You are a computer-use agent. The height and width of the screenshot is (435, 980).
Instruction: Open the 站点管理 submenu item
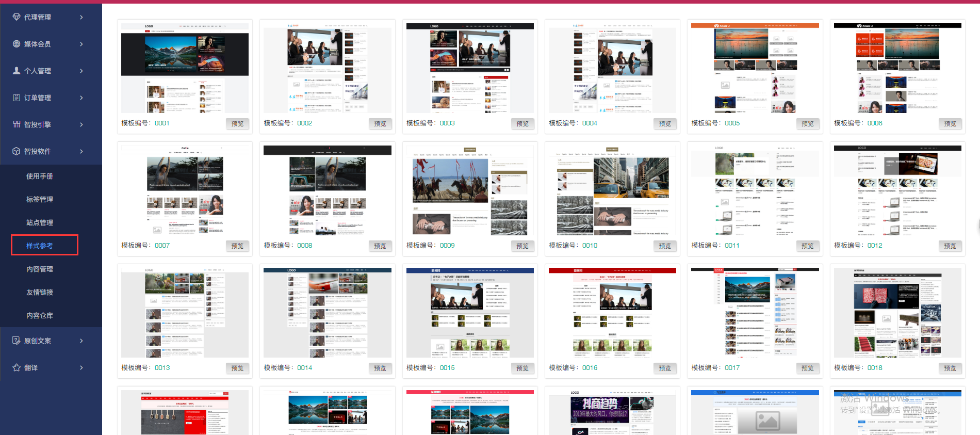coord(40,222)
